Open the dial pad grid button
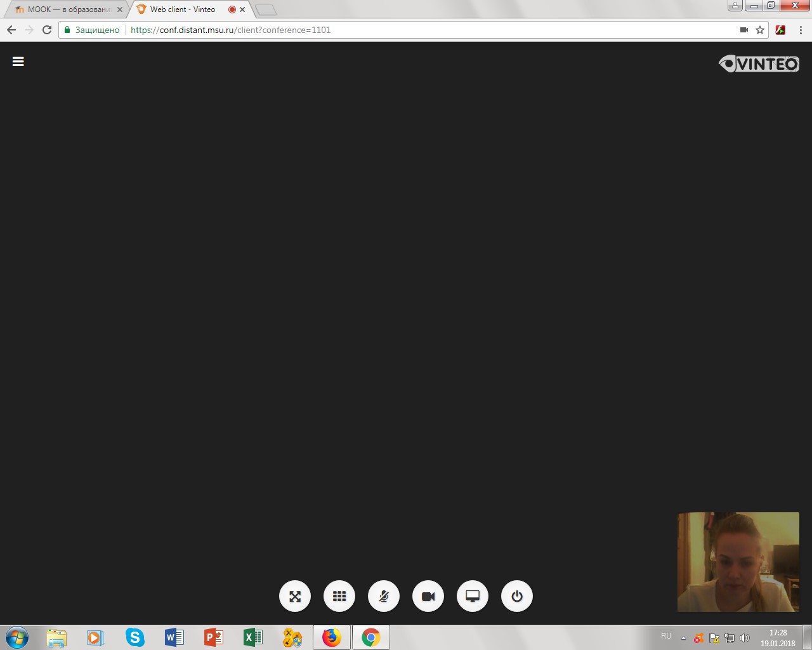This screenshot has width=812, height=650. click(x=339, y=596)
